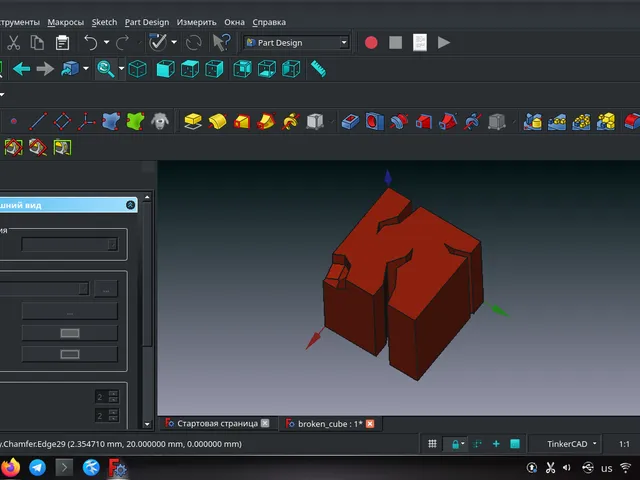Click the 1:1 dimension indicator

coord(624,444)
